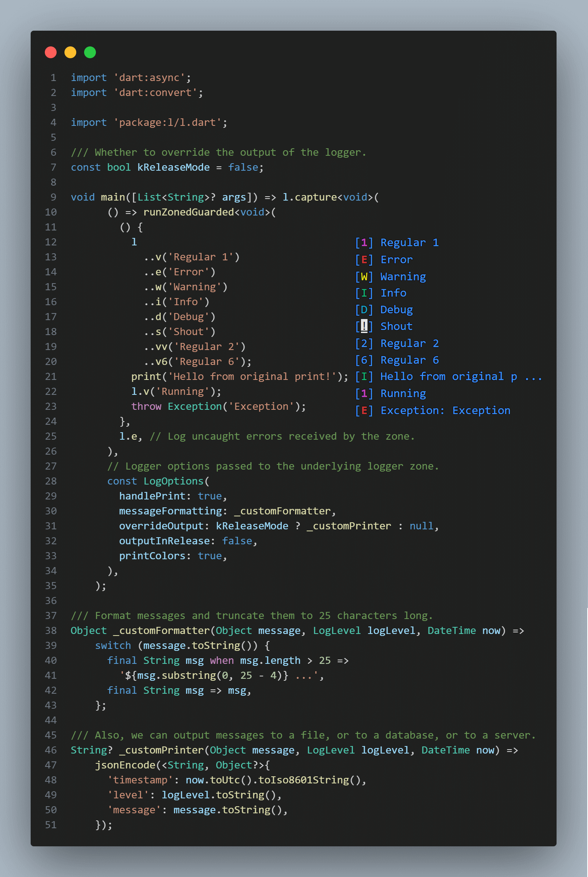
Task: Click the 'true' value after handlePrint
Action: (x=210, y=496)
